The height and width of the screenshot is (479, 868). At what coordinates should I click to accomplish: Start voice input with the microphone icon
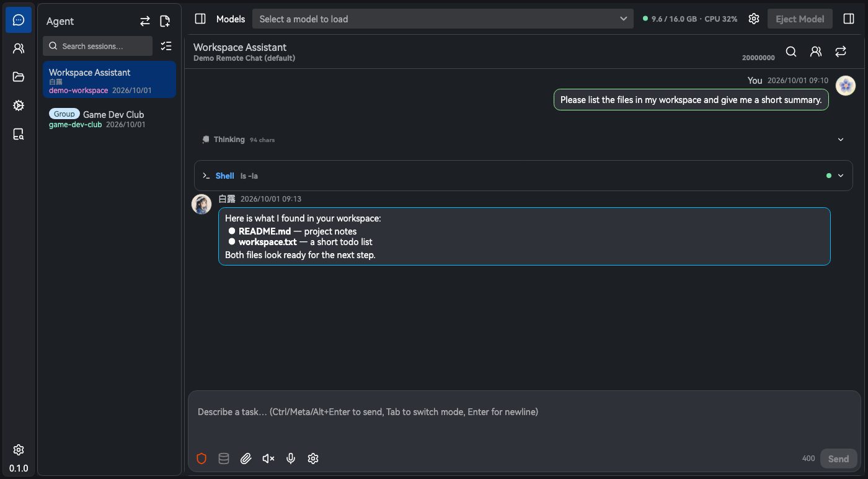(x=291, y=459)
